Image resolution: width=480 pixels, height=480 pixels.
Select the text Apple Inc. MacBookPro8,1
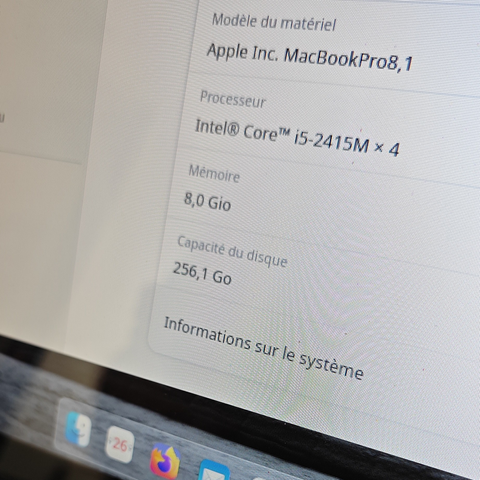tap(310, 58)
